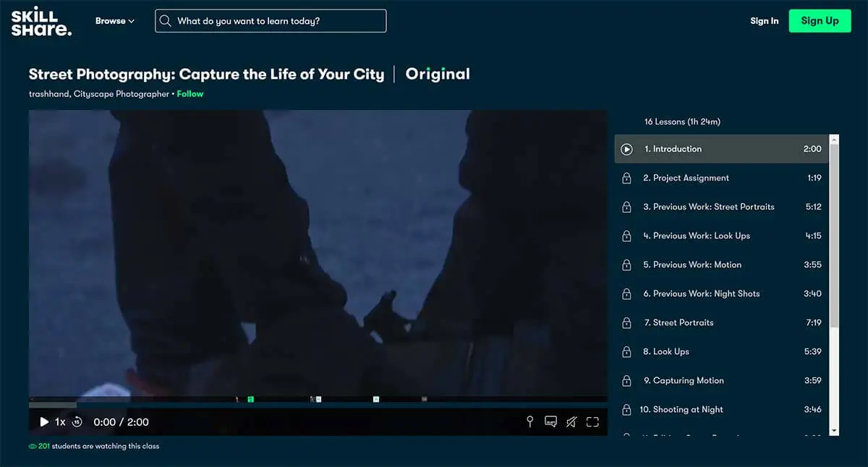Click the lesson list scrollbar thumb
Image resolution: width=868 pixels, height=467 pixels.
click(x=834, y=235)
